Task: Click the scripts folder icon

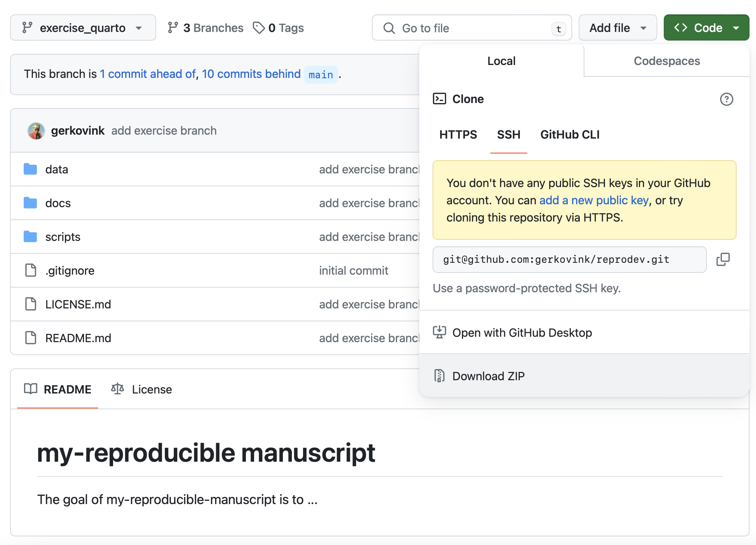Action: point(31,237)
